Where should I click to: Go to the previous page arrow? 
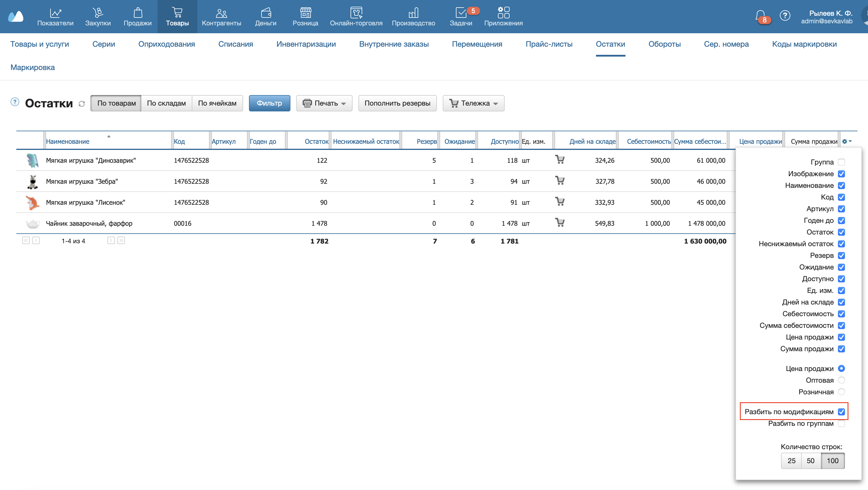pos(36,240)
